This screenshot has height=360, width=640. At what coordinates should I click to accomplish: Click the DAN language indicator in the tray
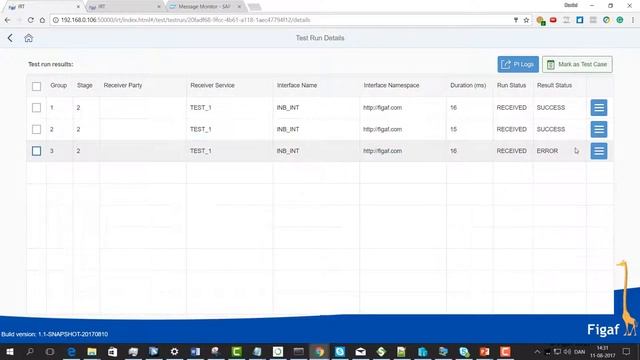point(580,351)
